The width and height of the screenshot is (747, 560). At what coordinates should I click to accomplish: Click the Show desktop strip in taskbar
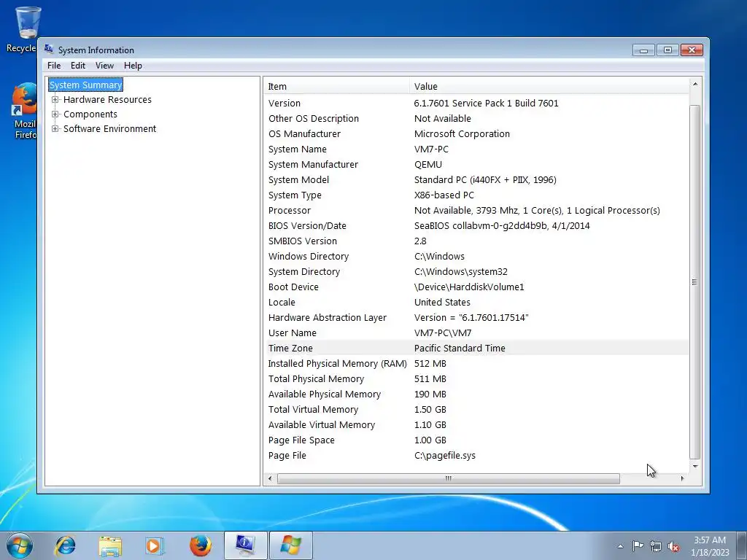coord(742,545)
